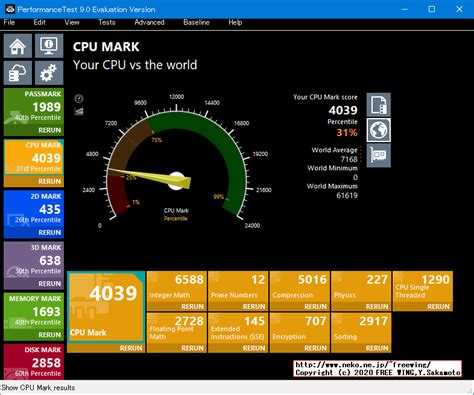Screen dimensions: 474x395
Task: Click the small bar chart view icon
Action: pyautogui.click(x=79, y=111)
